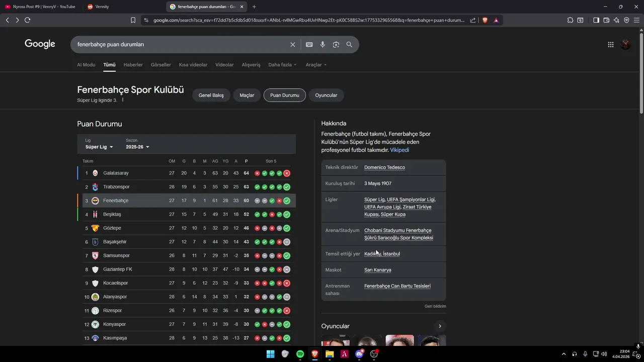Show next players with Oyuncular arrow
This screenshot has width=644, height=362.
(440, 326)
